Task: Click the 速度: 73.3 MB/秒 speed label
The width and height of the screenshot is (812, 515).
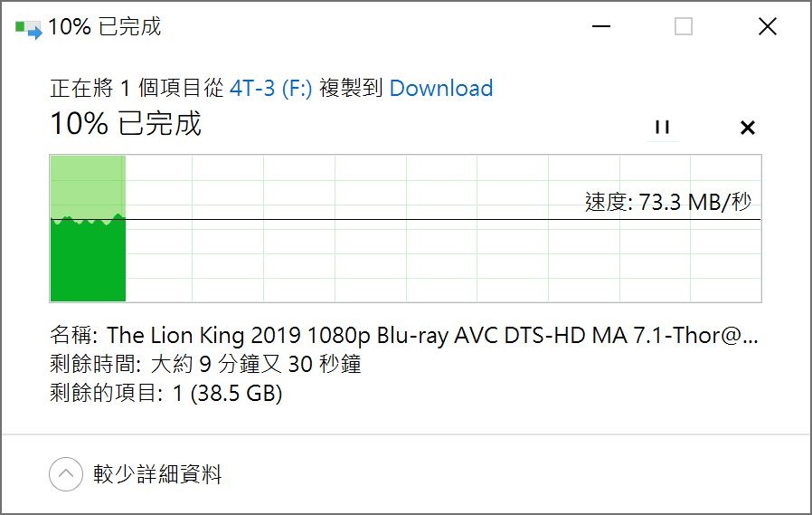Action: coord(667,202)
